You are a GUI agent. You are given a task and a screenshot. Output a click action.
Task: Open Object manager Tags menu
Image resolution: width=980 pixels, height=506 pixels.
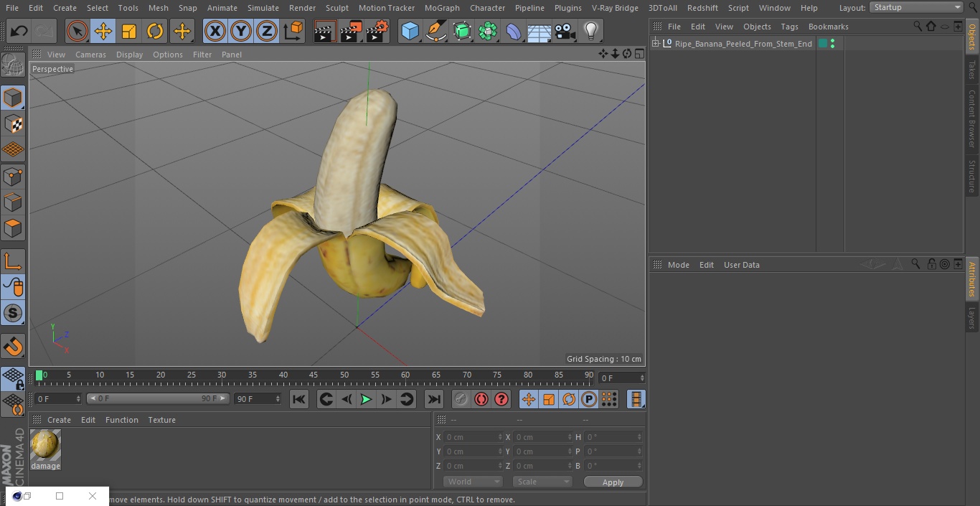pos(789,27)
